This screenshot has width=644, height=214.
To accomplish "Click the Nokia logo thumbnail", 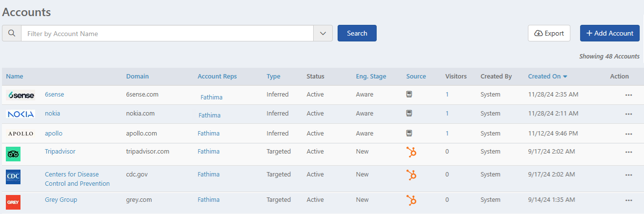I will pyautogui.click(x=20, y=114).
